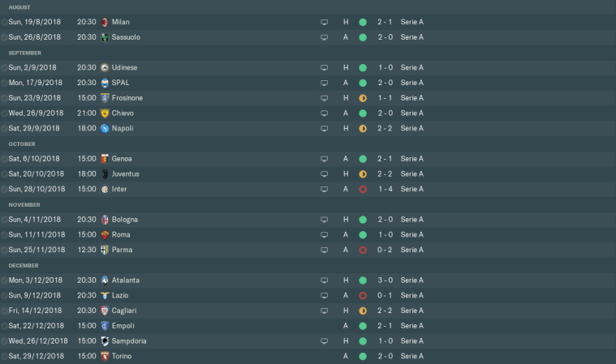616x364 pixels.
Task: Open the Udinese team link
Action: pos(126,67)
